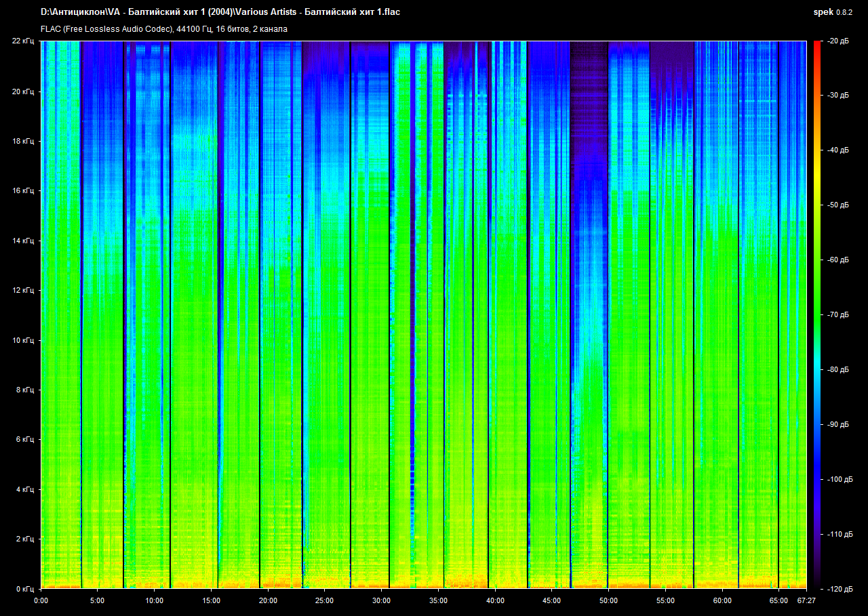Click the 5:00 time label
868x616 pixels.
98,600
